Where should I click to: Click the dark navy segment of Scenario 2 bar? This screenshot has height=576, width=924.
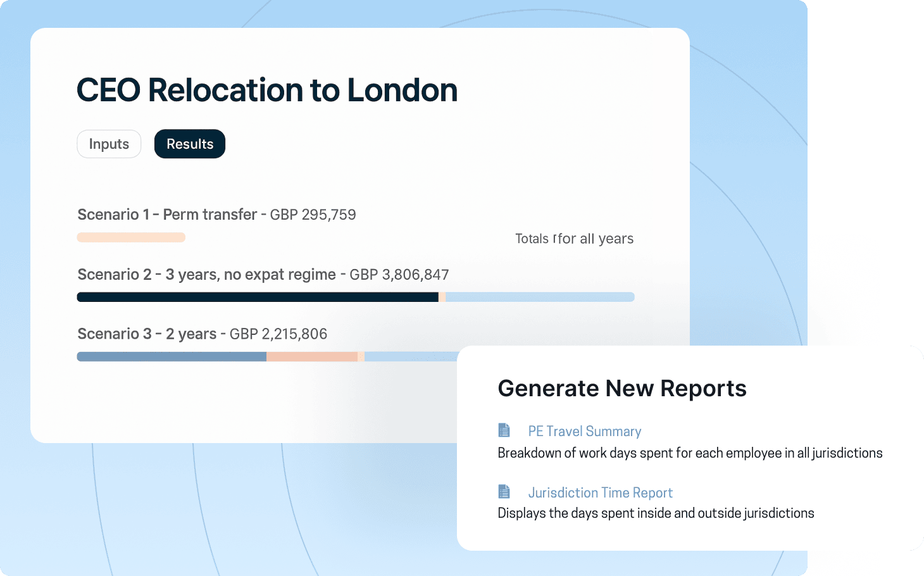[257, 297]
